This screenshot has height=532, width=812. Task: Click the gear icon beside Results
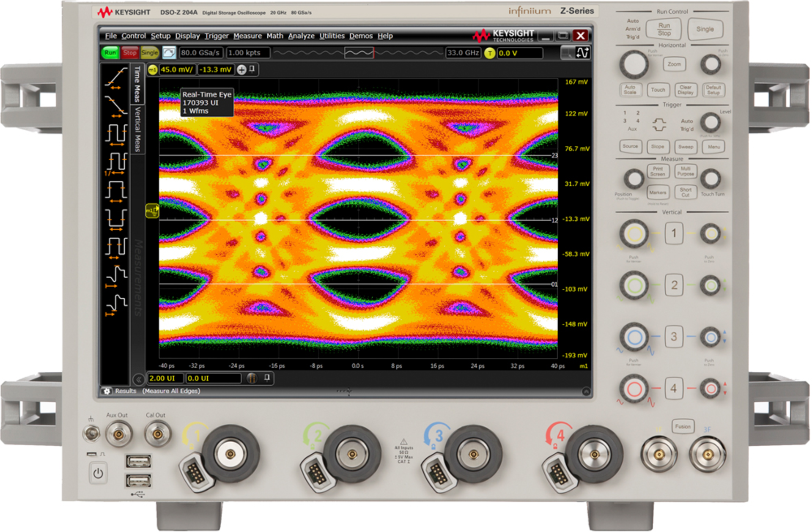[107, 391]
